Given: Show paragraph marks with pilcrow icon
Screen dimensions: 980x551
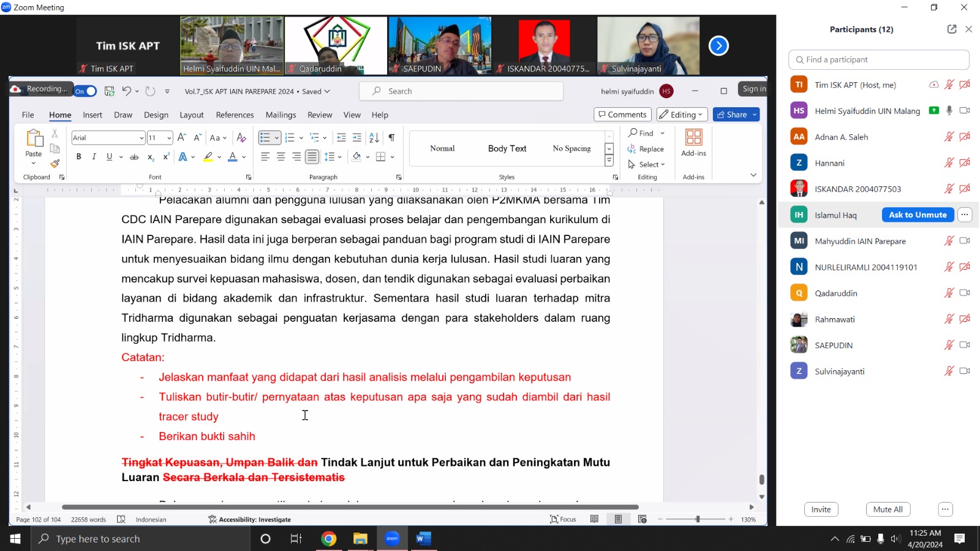Looking at the screenshot, I should coord(391,138).
